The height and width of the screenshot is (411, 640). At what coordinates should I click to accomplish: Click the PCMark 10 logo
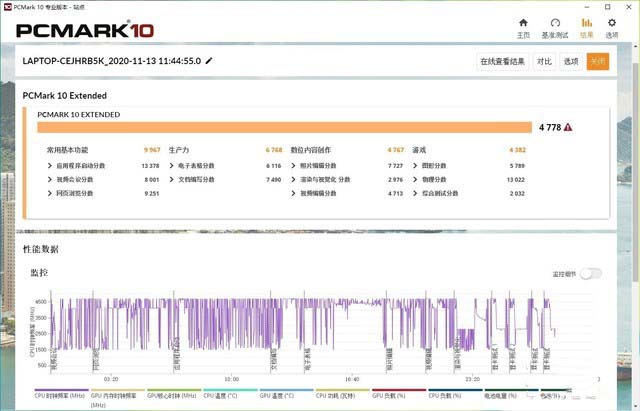click(x=85, y=31)
